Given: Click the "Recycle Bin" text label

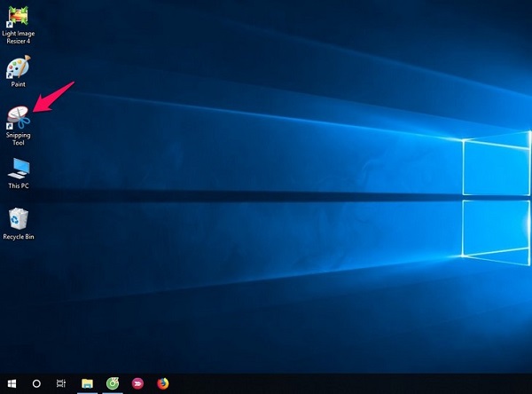Looking at the screenshot, I should [x=18, y=237].
